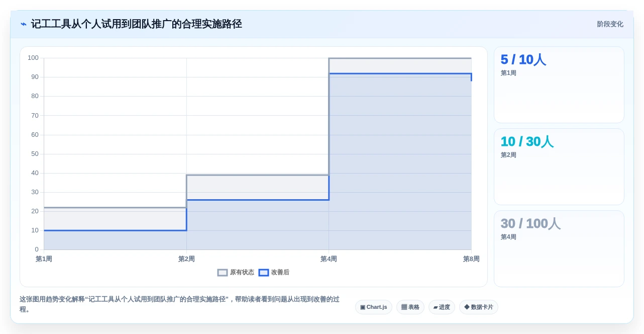Click the 第8周 x-axis label
The height and width of the screenshot is (334, 644).
click(x=471, y=259)
